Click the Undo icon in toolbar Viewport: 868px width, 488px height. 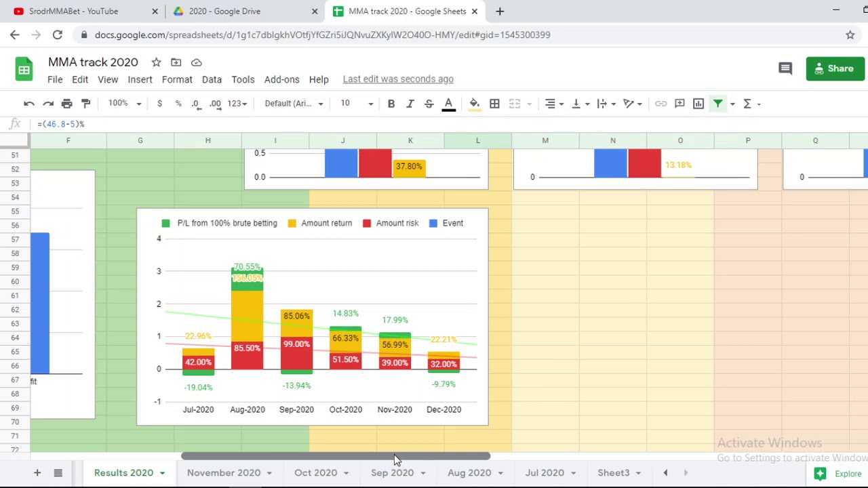click(x=29, y=104)
